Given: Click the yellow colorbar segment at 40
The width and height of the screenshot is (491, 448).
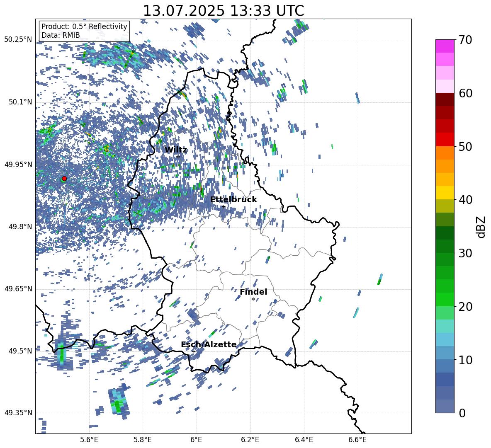Looking at the screenshot, I should pos(445,193).
